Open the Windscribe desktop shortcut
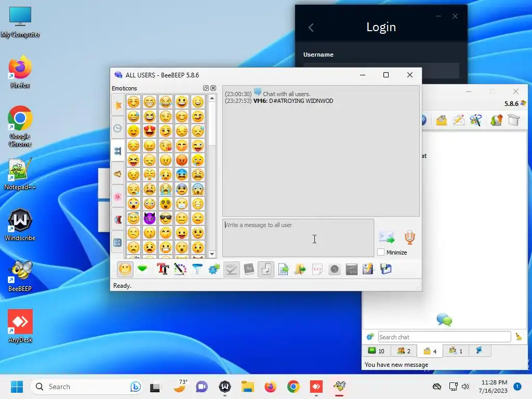The width and height of the screenshot is (532, 399). tap(20, 225)
